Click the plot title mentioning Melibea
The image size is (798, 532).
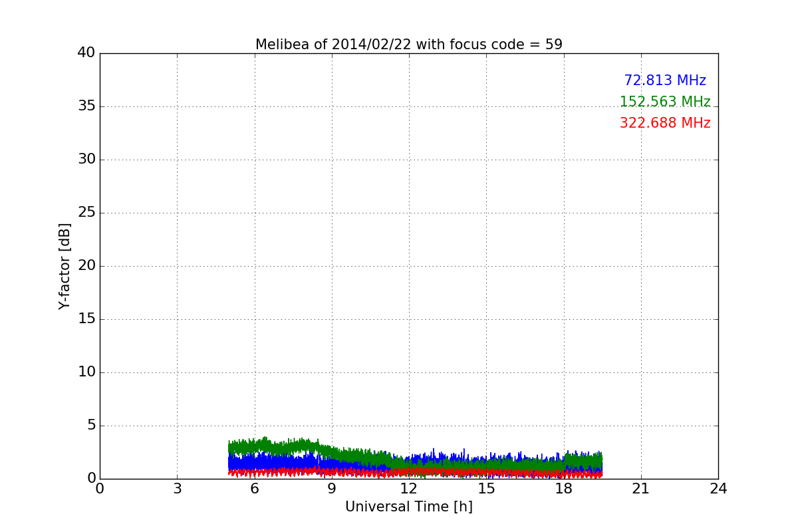pyautogui.click(x=409, y=45)
